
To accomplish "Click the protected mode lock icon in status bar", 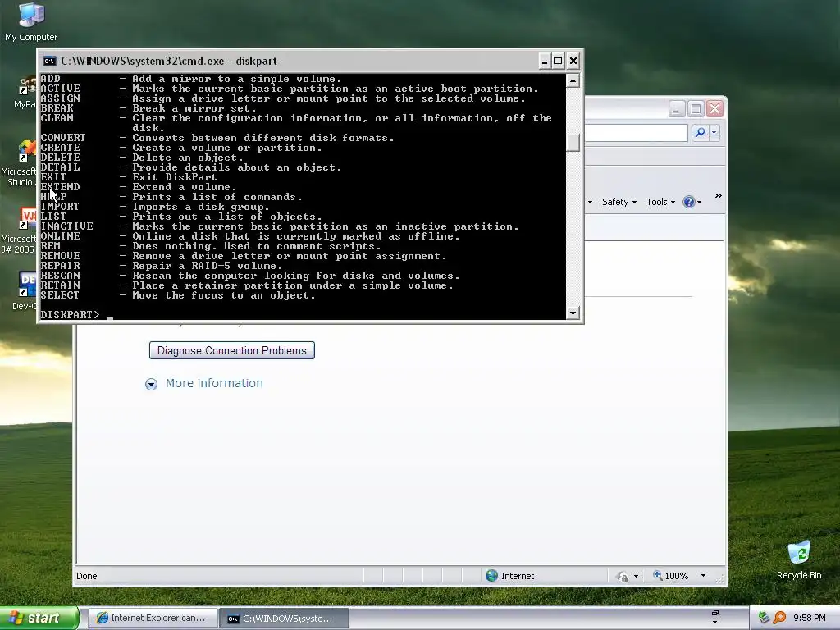I will [x=623, y=577].
